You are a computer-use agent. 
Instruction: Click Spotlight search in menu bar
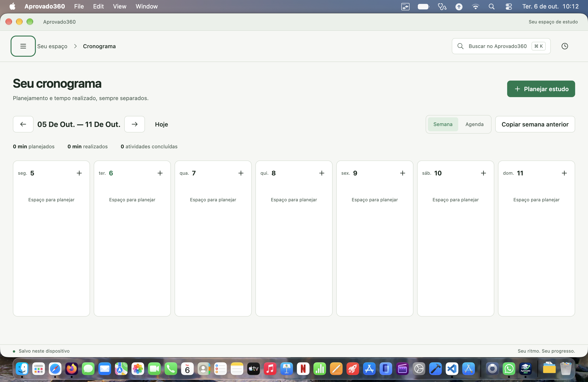pyautogui.click(x=491, y=6)
